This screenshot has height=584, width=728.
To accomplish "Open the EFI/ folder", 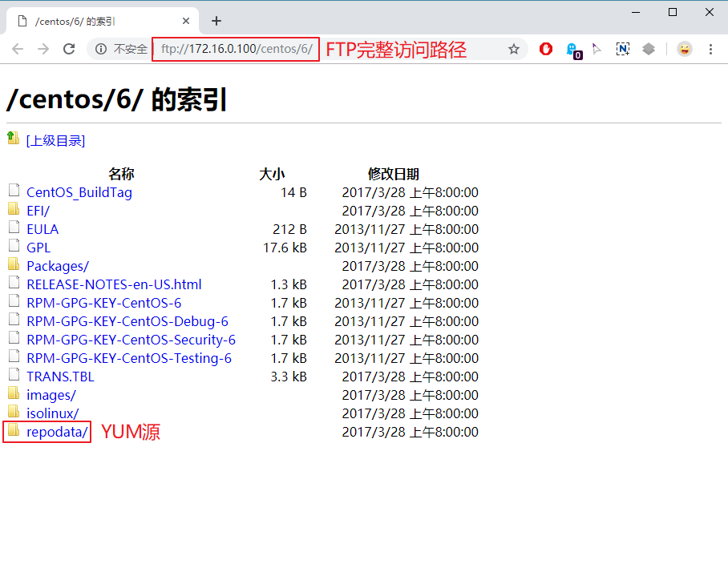I will click(38, 211).
